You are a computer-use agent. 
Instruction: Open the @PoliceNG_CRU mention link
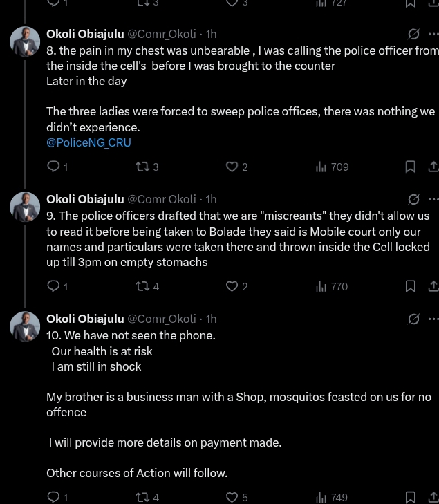(88, 142)
